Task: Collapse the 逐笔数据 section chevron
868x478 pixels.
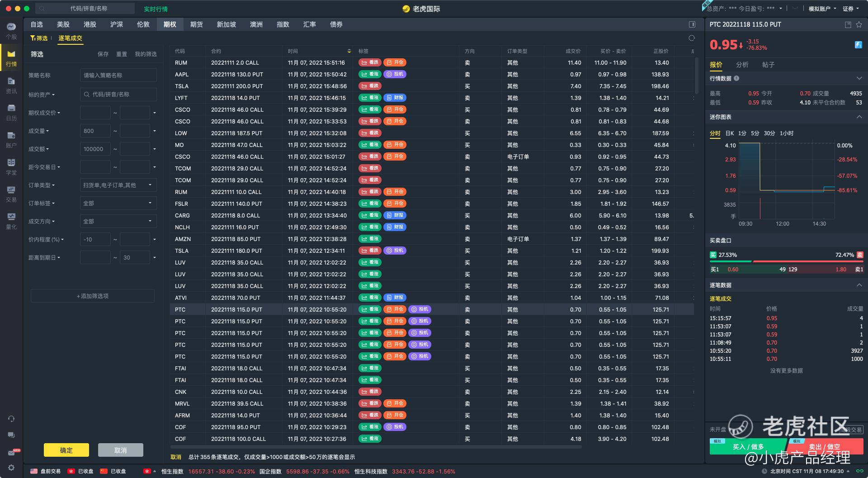Action: pyautogui.click(x=859, y=285)
